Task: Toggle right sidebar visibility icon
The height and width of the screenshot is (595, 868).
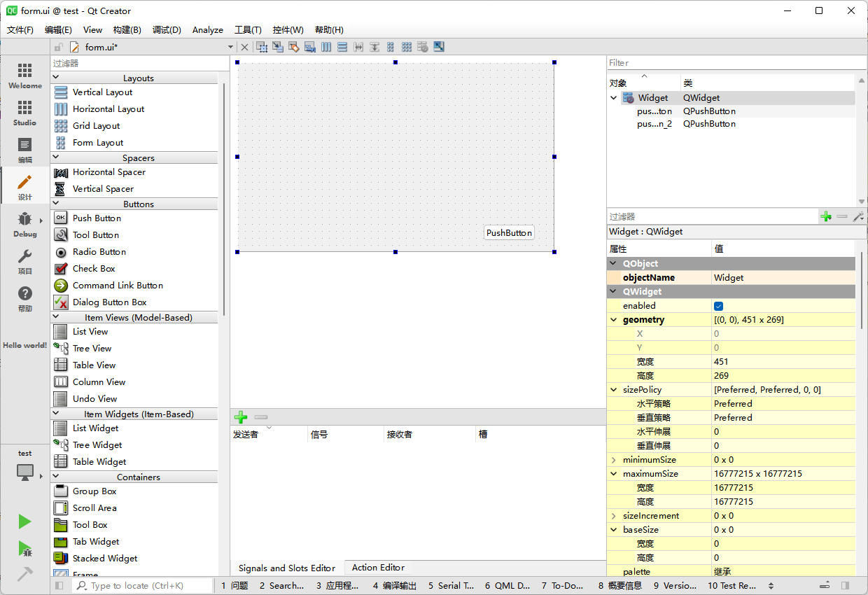Action: click(x=846, y=585)
